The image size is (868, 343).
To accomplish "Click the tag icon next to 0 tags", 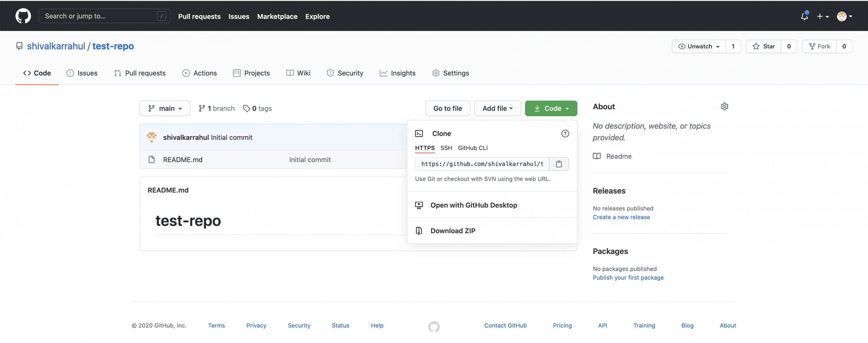I will pos(247,108).
